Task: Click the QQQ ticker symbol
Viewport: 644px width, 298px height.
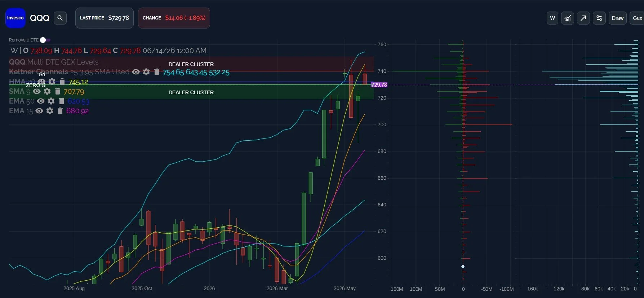Action: tap(40, 18)
